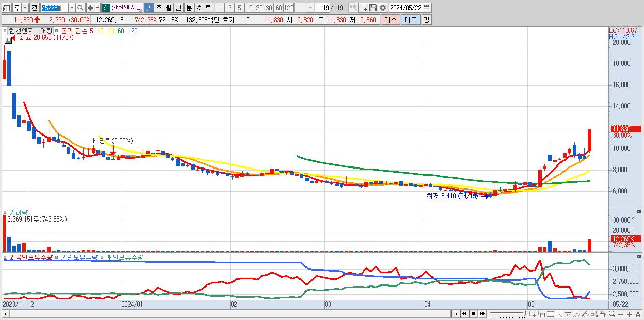Click the top-left panel layout icon
Viewport: 644px width, 320px height.
tap(7, 8)
